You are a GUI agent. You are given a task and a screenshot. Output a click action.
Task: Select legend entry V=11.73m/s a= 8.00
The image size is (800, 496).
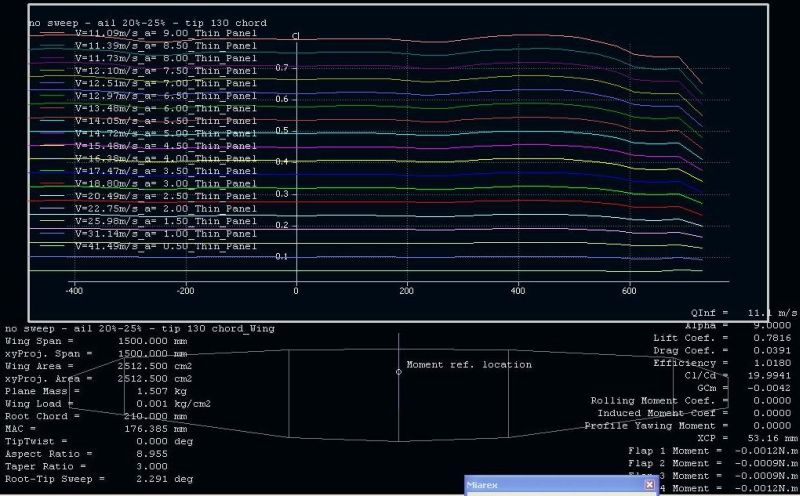(149, 58)
